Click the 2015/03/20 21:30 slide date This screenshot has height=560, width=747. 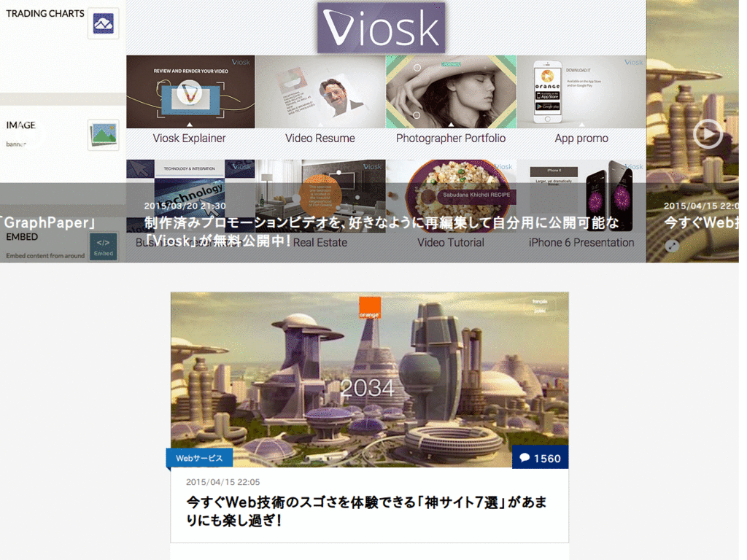point(185,206)
